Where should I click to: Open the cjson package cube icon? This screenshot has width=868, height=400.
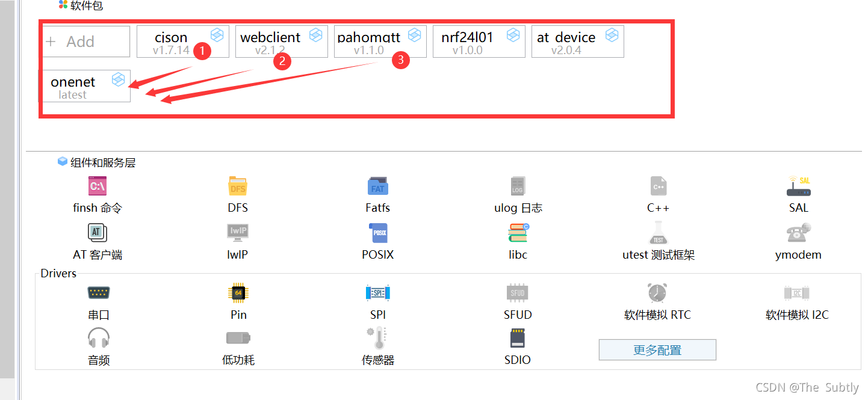click(x=217, y=35)
